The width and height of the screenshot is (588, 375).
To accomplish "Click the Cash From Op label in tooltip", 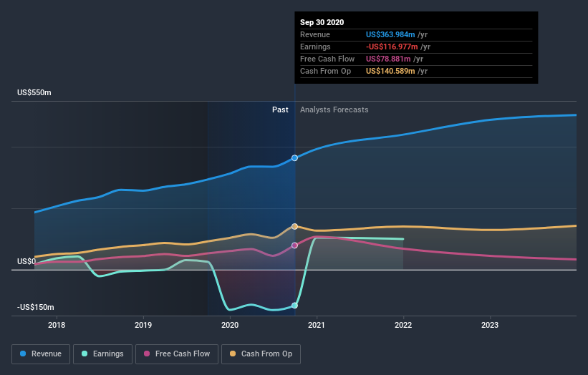I will point(325,71).
